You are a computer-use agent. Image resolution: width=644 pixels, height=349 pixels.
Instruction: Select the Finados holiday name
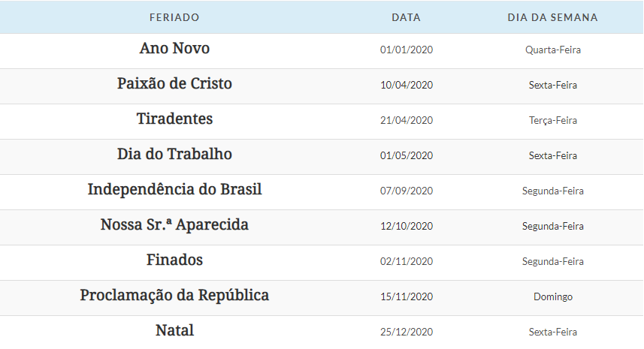[x=174, y=260]
